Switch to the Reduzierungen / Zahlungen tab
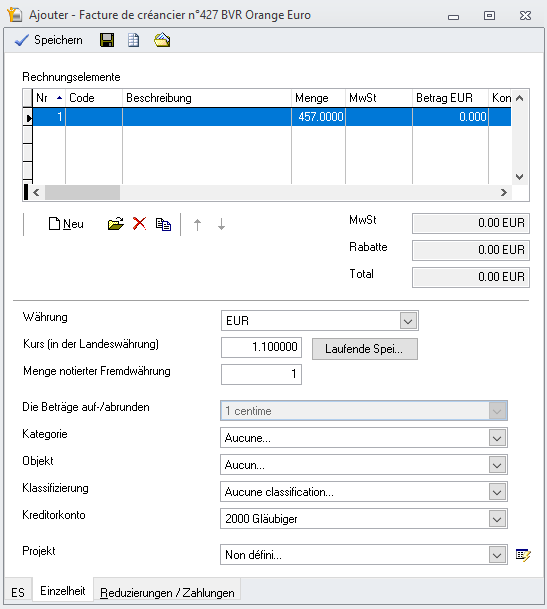This screenshot has height=609, width=547. point(167,593)
